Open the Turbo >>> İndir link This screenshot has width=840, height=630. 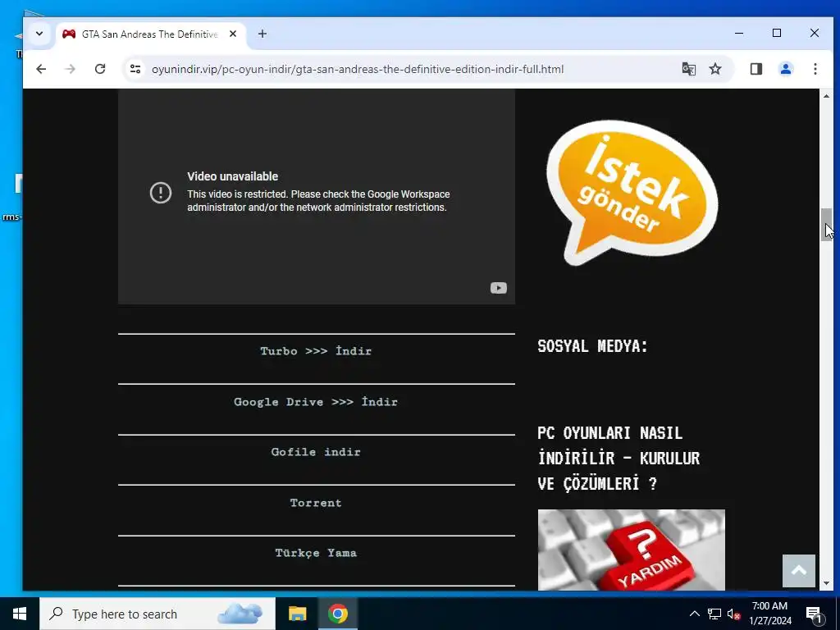point(316,351)
